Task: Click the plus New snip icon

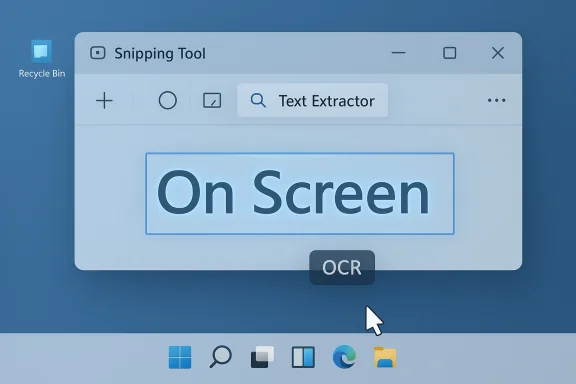Action: [104, 101]
